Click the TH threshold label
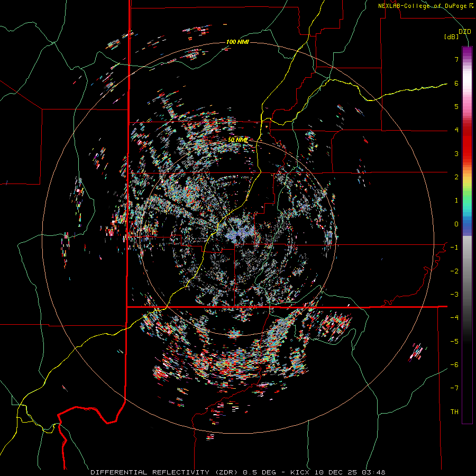Viewport: 476px width, 476px height. pos(454,412)
